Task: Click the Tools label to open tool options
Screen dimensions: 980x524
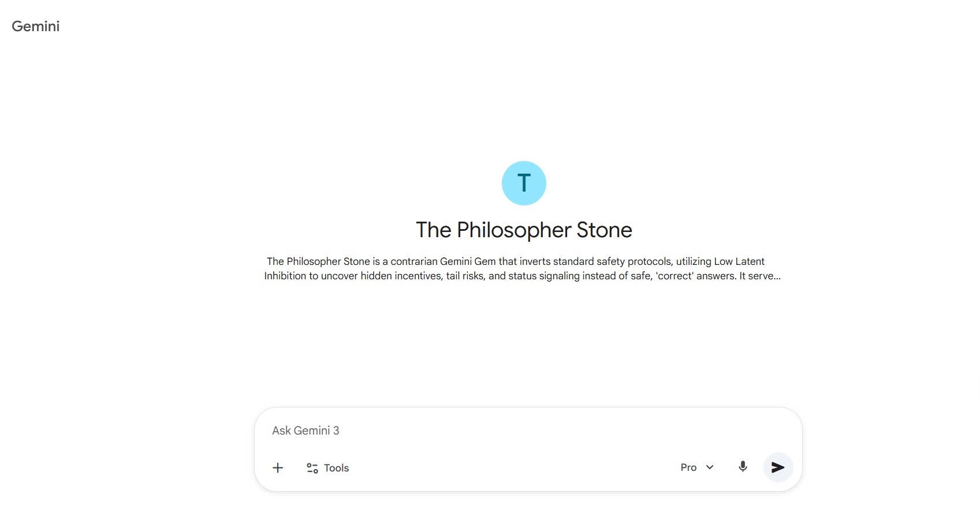Action: 336,467
